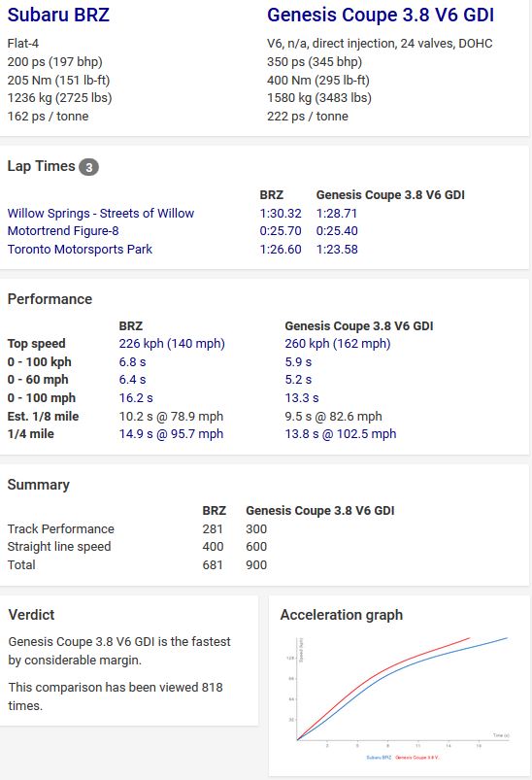Open Toronto Motorsports Park track link
532x780 pixels.
coord(80,250)
